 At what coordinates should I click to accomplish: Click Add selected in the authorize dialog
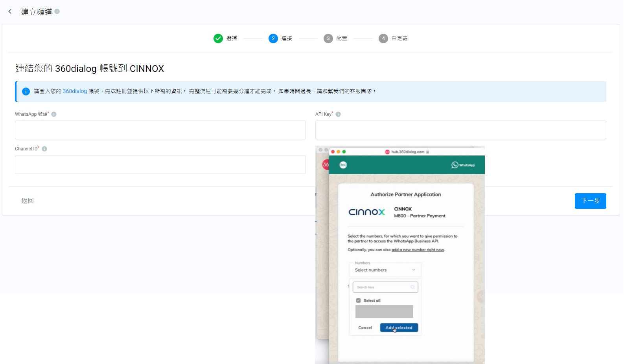tap(399, 327)
